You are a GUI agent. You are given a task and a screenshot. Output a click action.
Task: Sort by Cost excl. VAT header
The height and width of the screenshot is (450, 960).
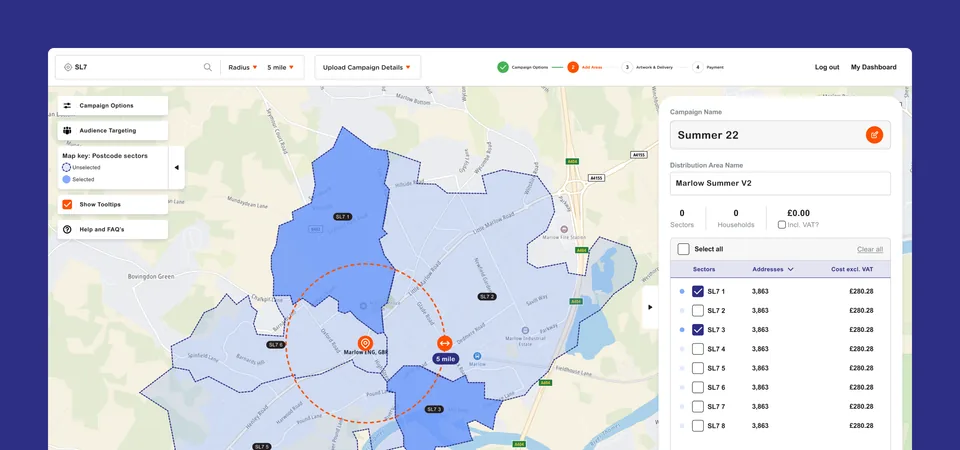852,269
